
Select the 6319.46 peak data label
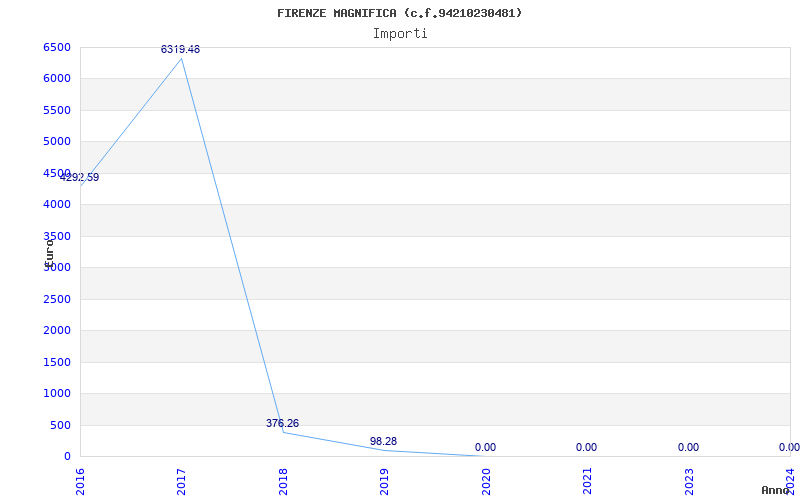pyautogui.click(x=180, y=49)
